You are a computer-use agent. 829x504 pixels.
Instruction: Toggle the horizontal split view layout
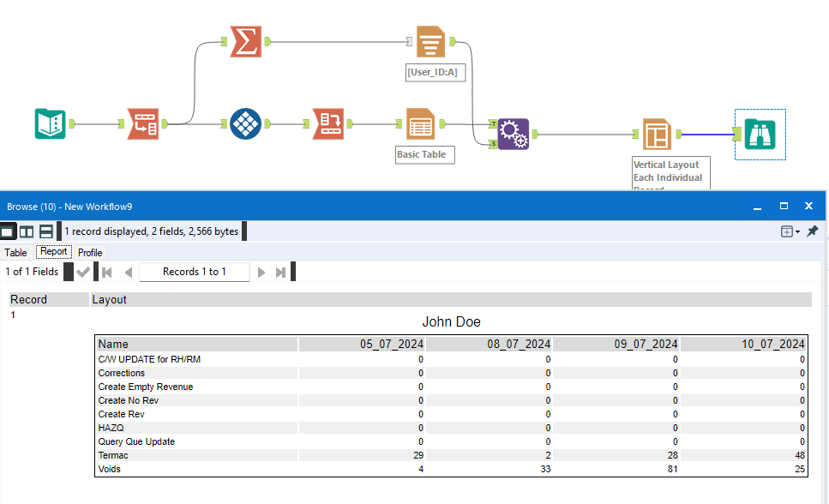(x=45, y=231)
